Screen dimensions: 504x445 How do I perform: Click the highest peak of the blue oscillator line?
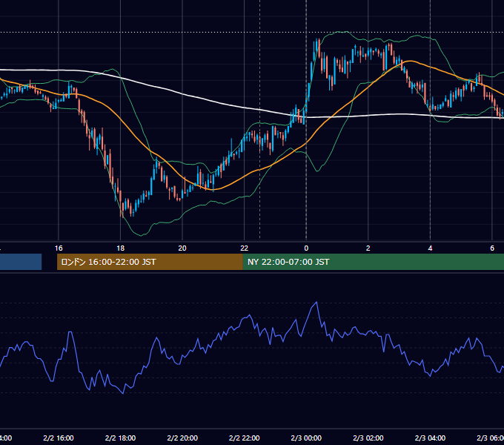(x=316, y=303)
